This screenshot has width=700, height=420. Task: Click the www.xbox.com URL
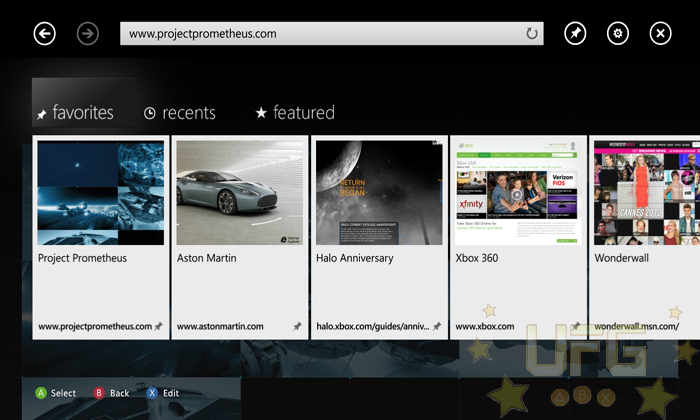coord(485,326)
